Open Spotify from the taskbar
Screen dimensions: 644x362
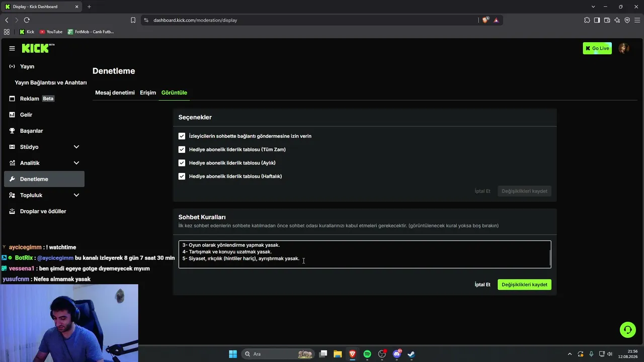367,354
